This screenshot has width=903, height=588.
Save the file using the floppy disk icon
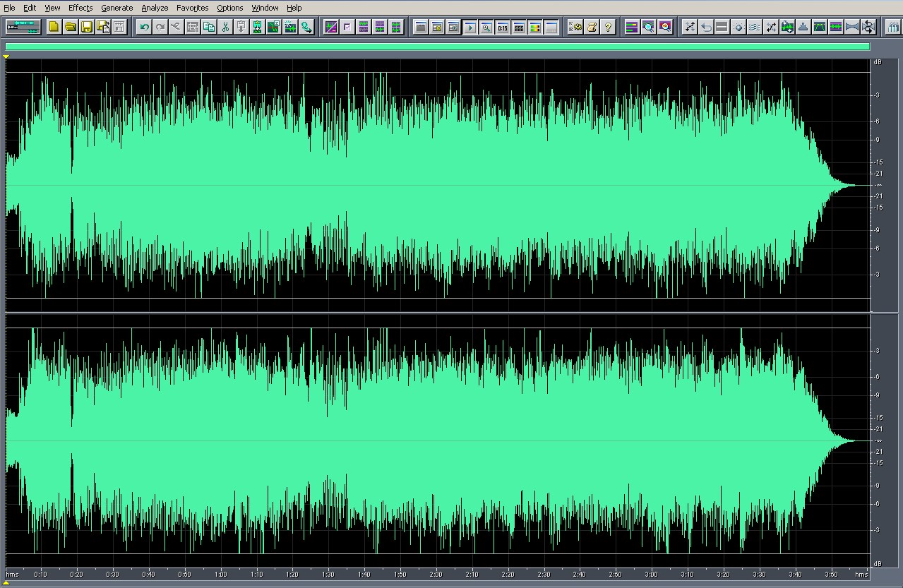click(86, 27)
